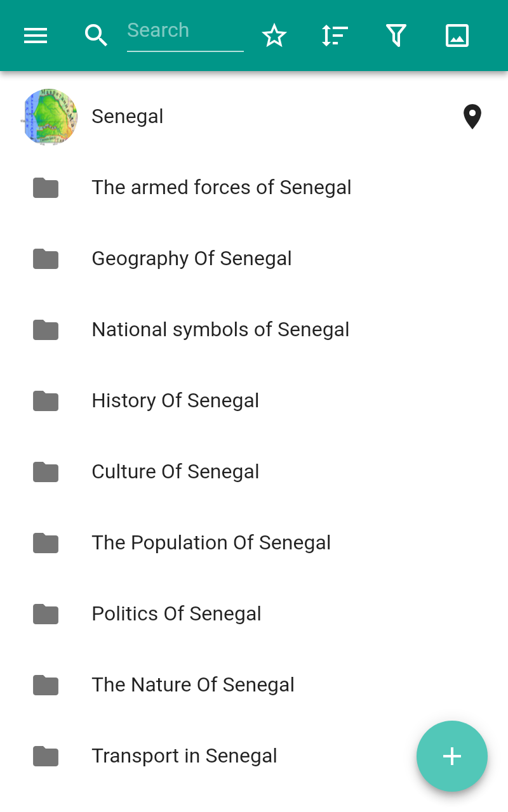
Task: Open Politics Of Senegal folder
Action: (x=177, y=614)
